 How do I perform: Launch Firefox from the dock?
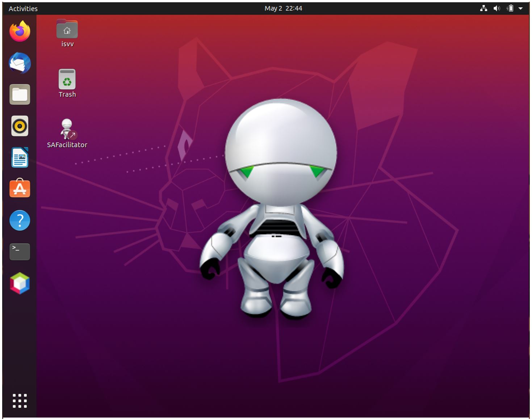pyautogui.click(x=20, y=31)
